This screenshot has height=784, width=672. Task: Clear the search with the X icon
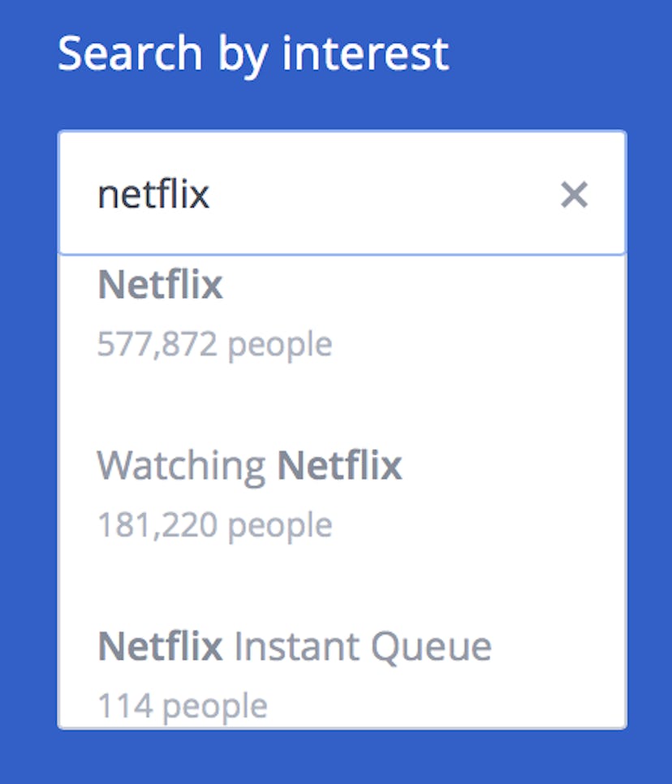coord(574,195)
